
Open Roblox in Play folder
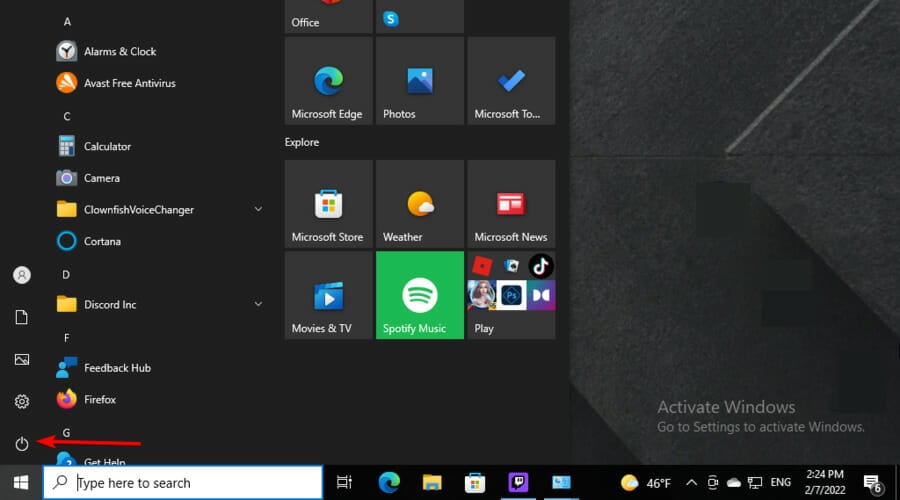tap(482, 266)
